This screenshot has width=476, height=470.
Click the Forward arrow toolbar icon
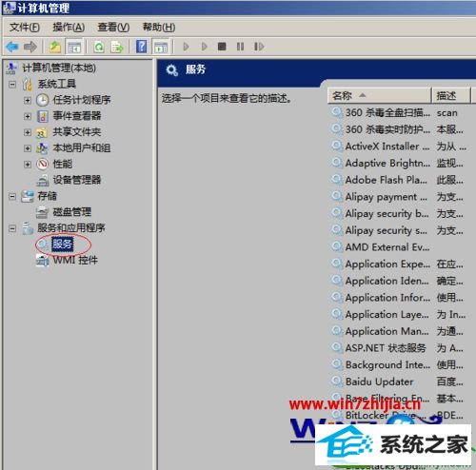click(30, 47)
